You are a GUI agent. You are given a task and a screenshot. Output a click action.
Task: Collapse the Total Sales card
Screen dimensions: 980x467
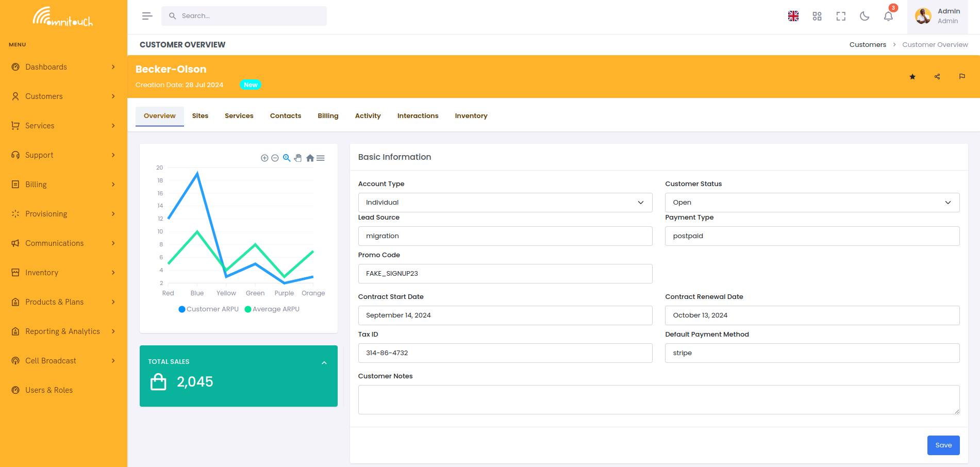324,363
